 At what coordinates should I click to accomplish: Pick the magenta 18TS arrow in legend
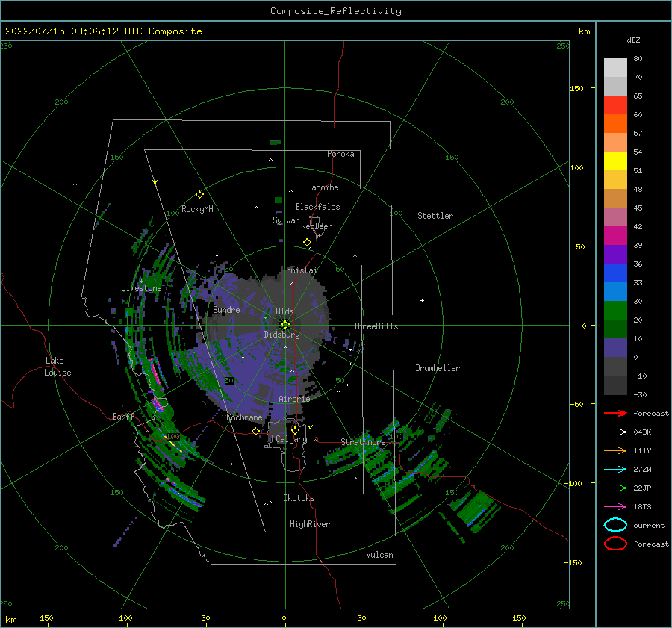click(615, 507)
